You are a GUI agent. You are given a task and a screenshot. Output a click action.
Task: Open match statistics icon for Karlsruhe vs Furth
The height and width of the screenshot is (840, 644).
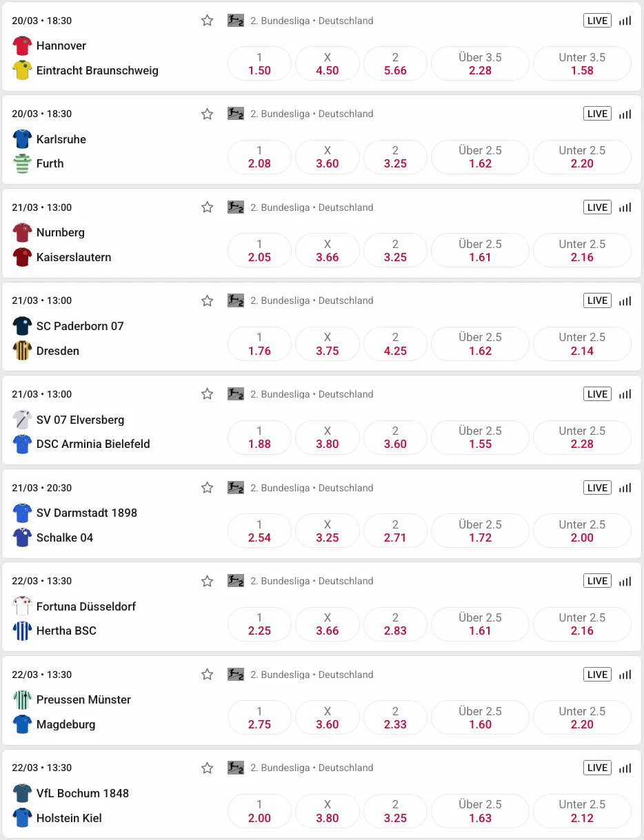coord(625,114)
